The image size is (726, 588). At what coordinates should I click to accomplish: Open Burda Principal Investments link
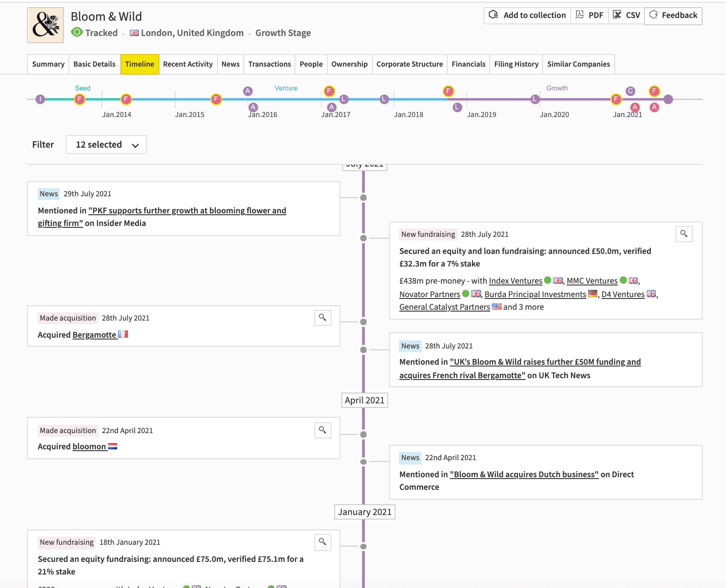pyautogui.click(x=535, y=294)
